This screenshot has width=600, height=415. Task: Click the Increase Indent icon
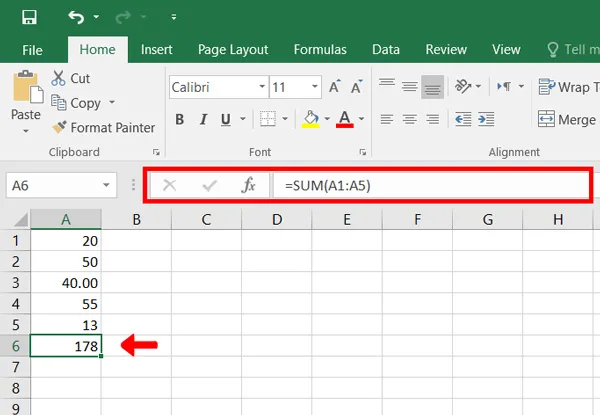(486, 119)
